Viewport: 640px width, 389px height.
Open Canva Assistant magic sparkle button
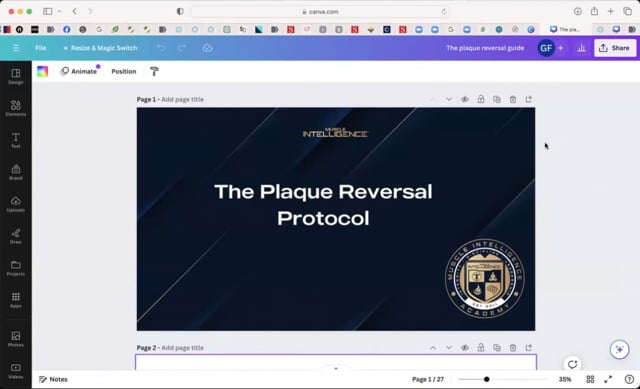pos(619,349)
